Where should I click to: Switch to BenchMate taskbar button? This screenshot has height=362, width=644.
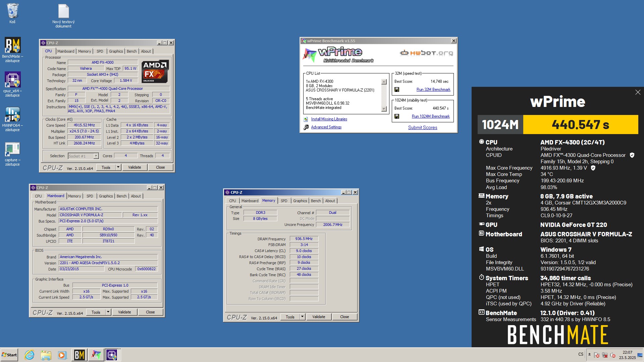tap(79, 355)
